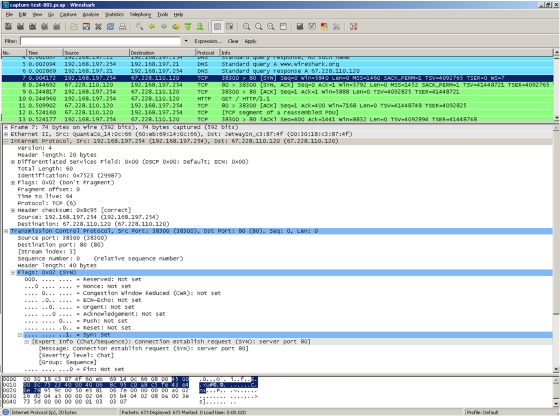This screenshot has height=416, width=560.
Task: Sort by the Protocol column header
Action: 208,52
